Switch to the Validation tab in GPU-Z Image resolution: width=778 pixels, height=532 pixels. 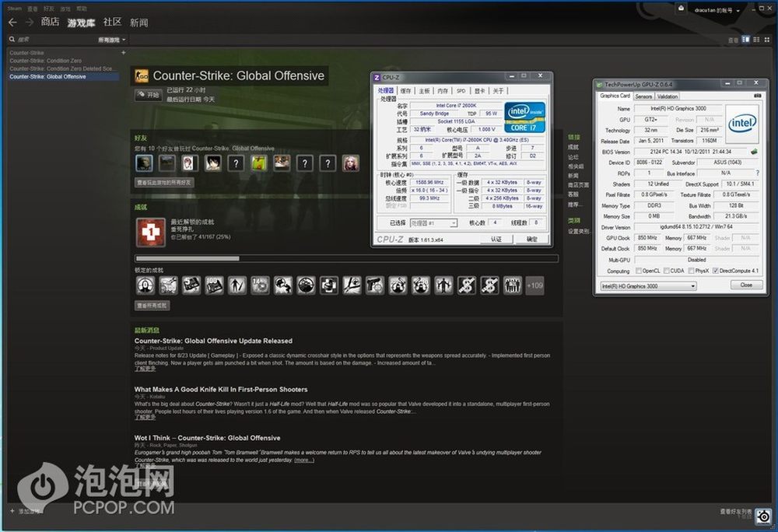[x=668, y=96]
